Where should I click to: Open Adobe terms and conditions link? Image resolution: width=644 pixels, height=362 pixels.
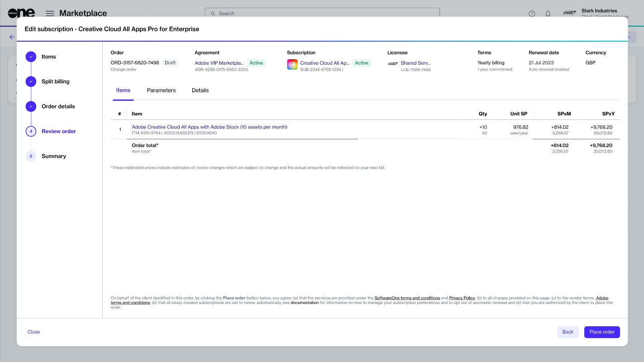130,303
